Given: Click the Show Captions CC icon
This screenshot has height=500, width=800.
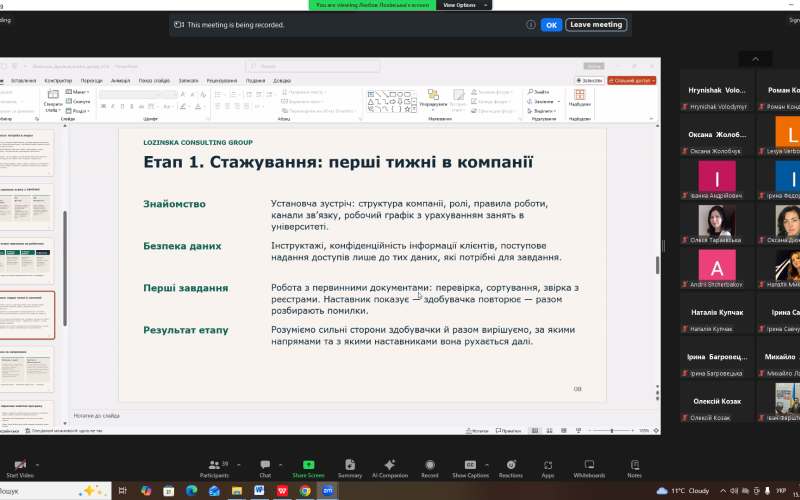Looking at the screenshot, I should 470,464.
